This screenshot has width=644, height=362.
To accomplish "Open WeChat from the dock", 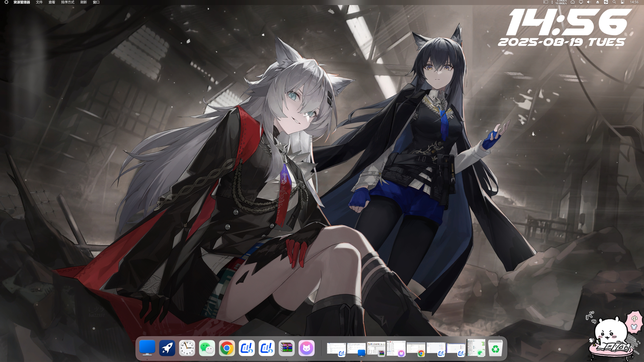I will point(207,348).
